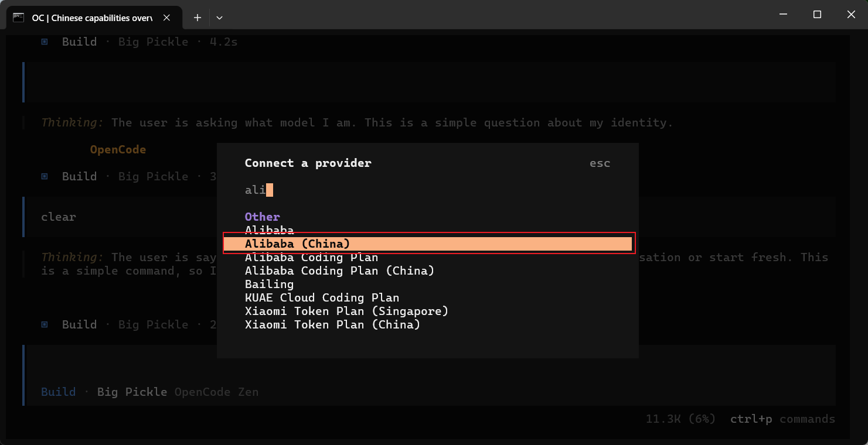Image resolution: width=868 pixels, height=445 pixels.
Task: Expand the terminal profile dropdown chevron
Action: pos(219,18)
